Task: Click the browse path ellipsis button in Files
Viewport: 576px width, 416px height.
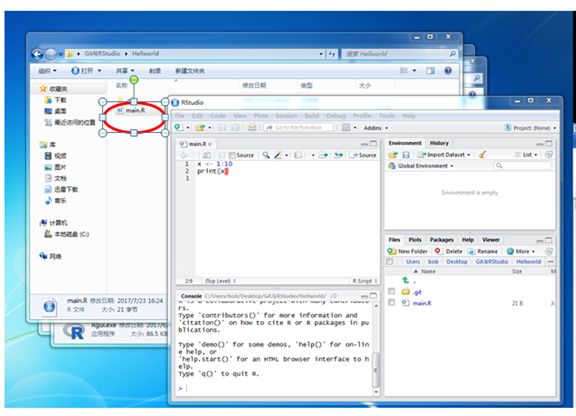Action: click(550, 262)
